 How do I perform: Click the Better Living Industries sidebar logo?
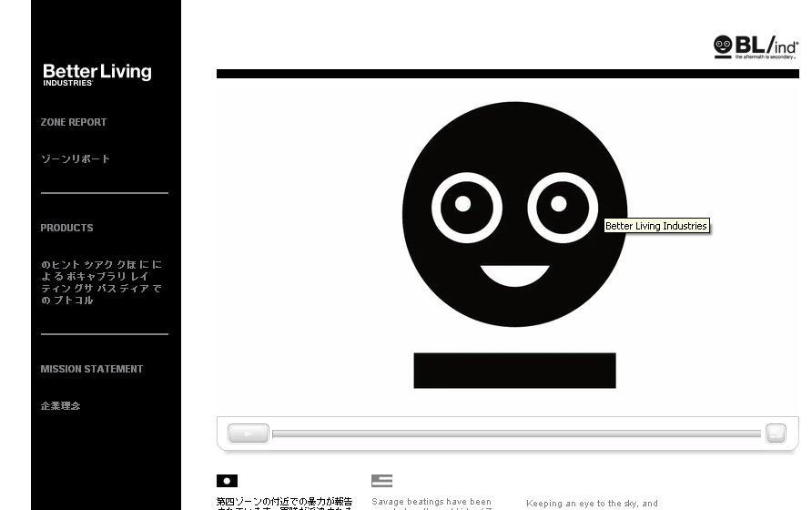tap(96, 75)
